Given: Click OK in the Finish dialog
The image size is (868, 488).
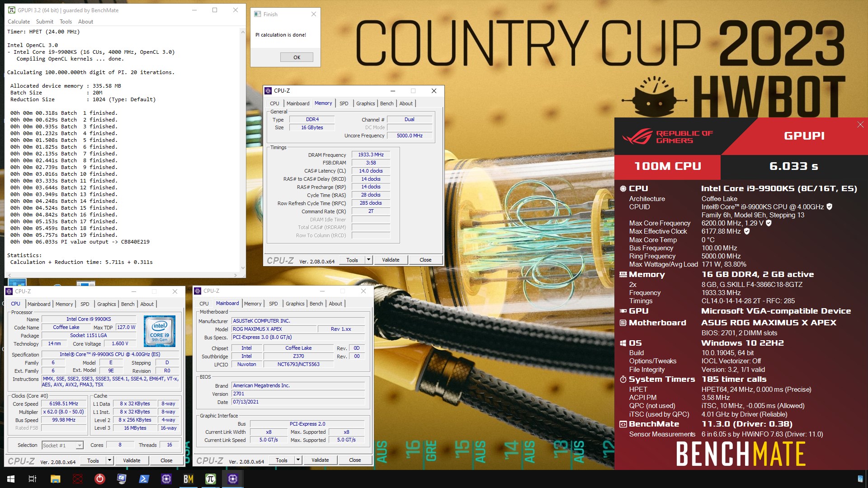Looking at the screenshot, I should (x=297, y=57).
